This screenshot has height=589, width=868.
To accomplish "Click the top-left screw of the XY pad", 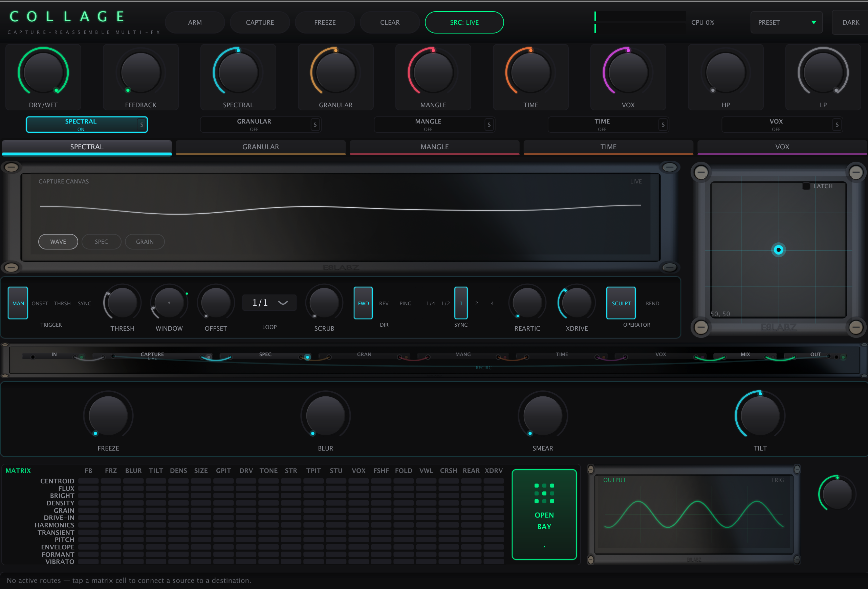I will [701, 172].
